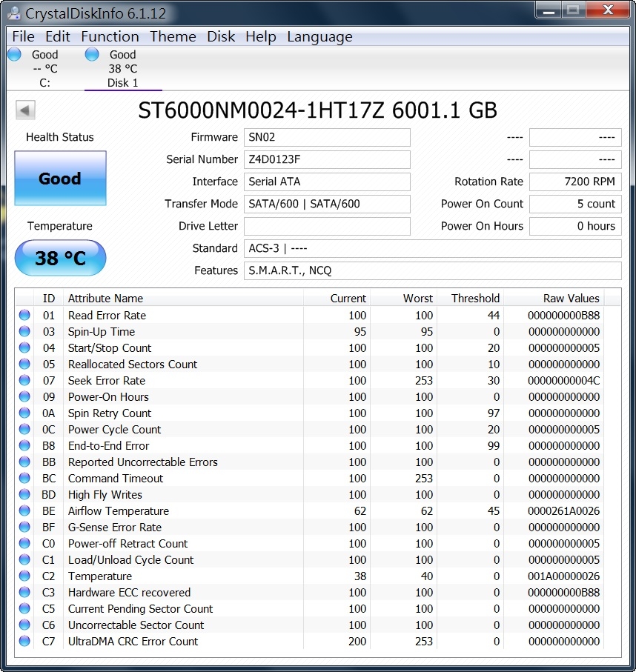Click status orb for Reallocated Sectors Count
This screenshot has height=672, width=636.
[24, 364]
